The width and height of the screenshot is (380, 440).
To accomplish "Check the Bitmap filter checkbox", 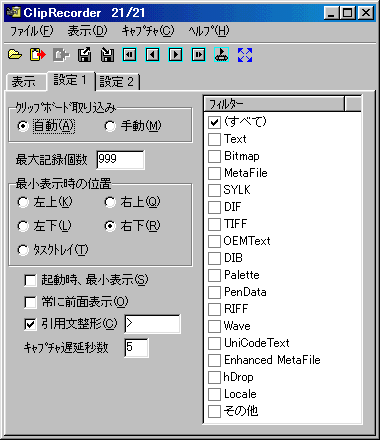I will point(214,156).
